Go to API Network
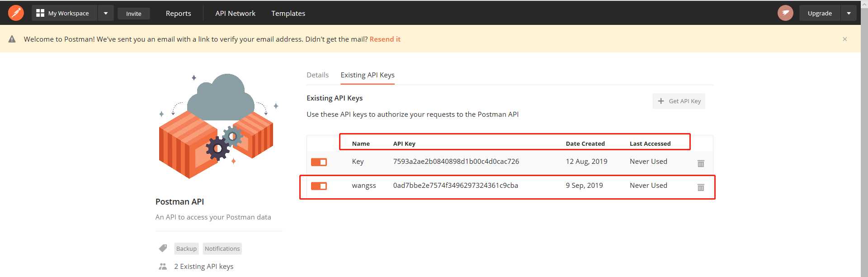This screenshot has width=868, height=277. coord(236,14)
